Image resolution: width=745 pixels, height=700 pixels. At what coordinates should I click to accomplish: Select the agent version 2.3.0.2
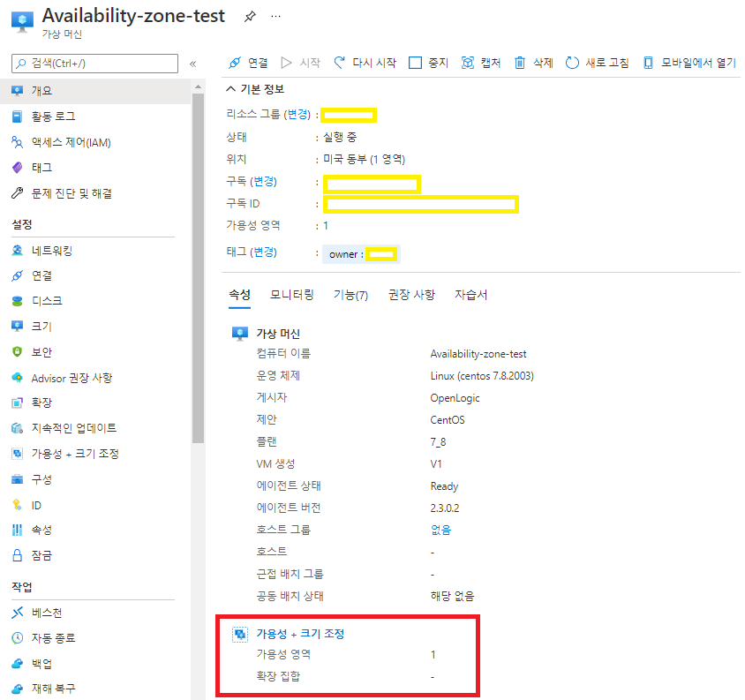click(x=445, y=508)
